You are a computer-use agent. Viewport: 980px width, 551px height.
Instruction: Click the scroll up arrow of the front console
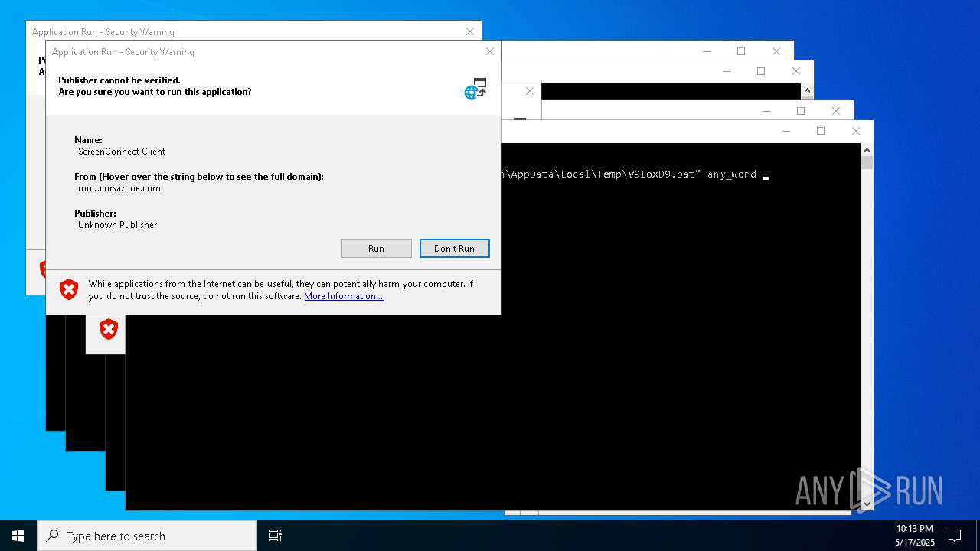pos(867,149)
